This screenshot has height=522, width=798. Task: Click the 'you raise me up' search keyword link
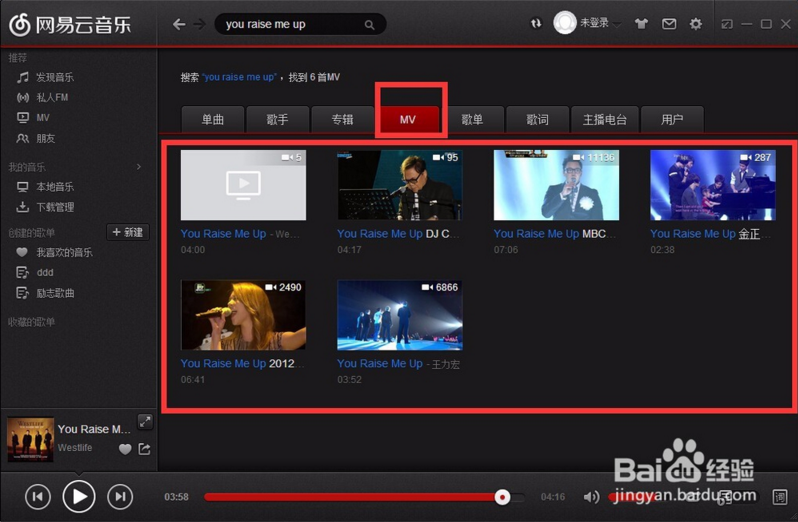tap(239, 77)
